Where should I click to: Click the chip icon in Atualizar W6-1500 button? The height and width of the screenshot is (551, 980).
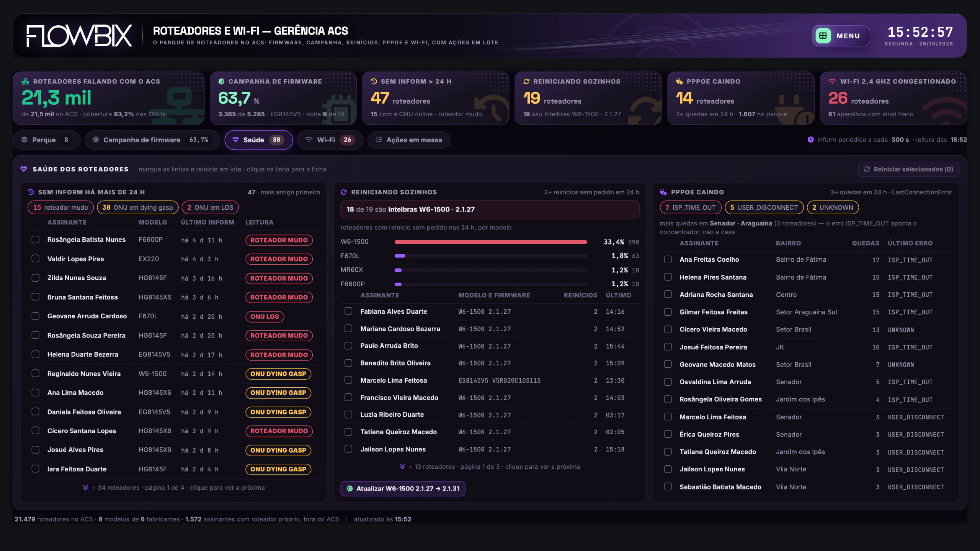tap(350, 489)
